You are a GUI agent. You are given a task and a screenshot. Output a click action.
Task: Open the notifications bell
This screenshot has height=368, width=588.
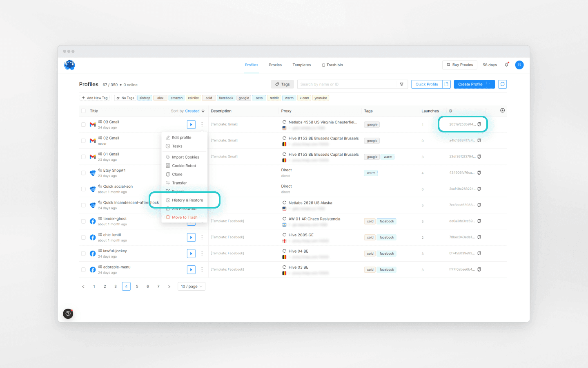pyautogui.click(x=507, y=65)
